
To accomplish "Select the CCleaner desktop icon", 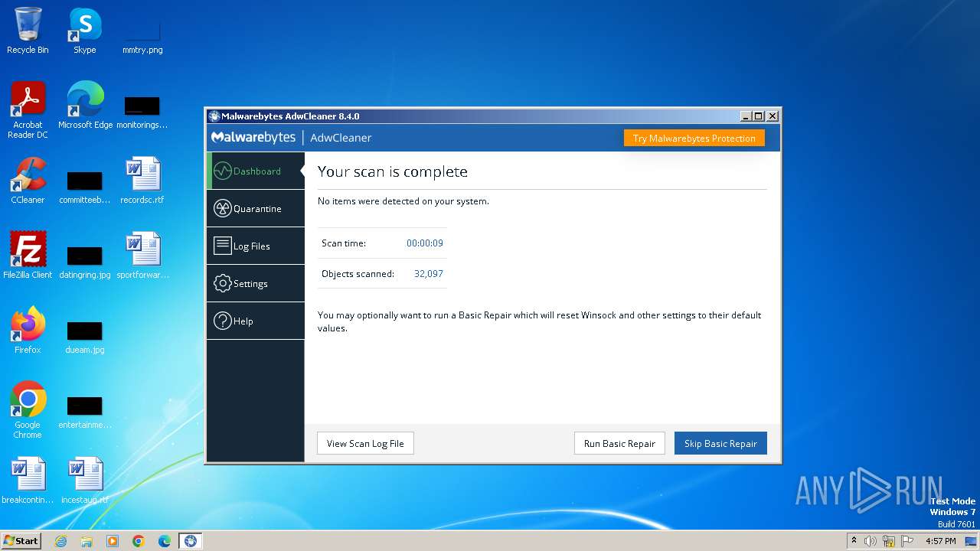I will 28,181.
